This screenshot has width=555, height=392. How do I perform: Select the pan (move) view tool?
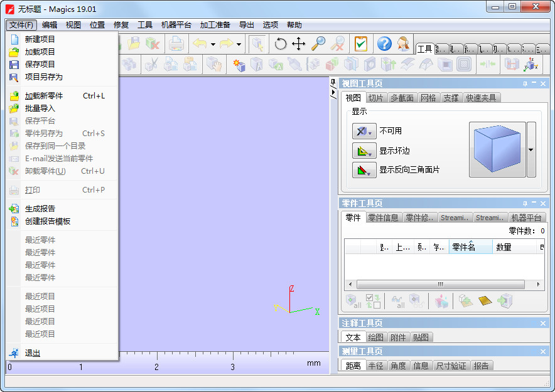299,43
